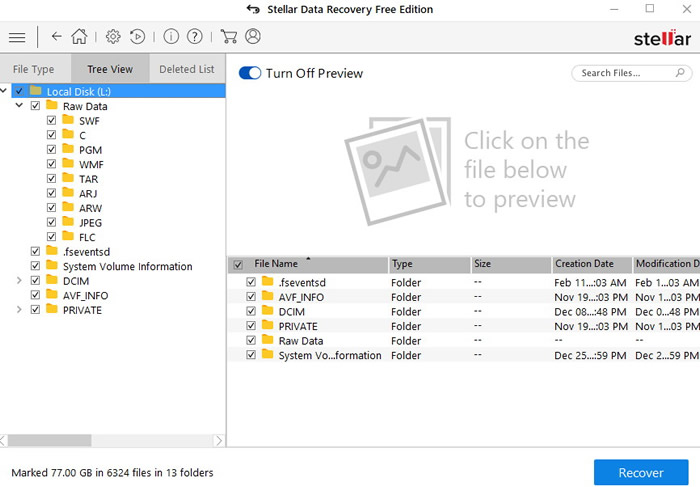This screenshot has width=700, height=487.
Task: Open the hamburger menu
Action: click(17, 37)
